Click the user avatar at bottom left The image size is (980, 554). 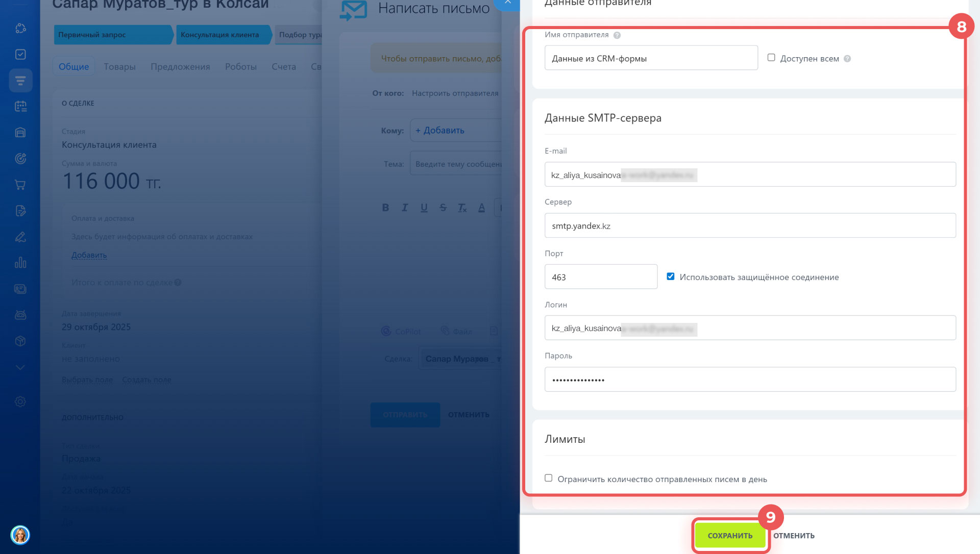[20, 535]
